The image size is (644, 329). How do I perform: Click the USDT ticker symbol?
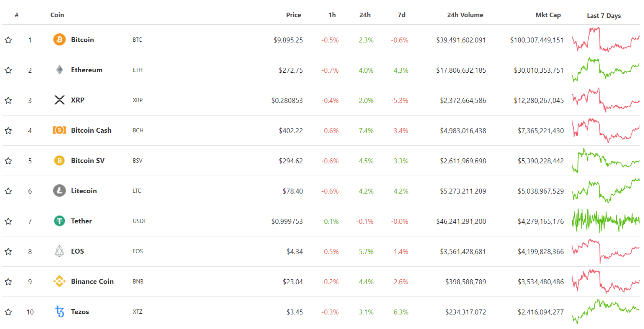point(139,221)
